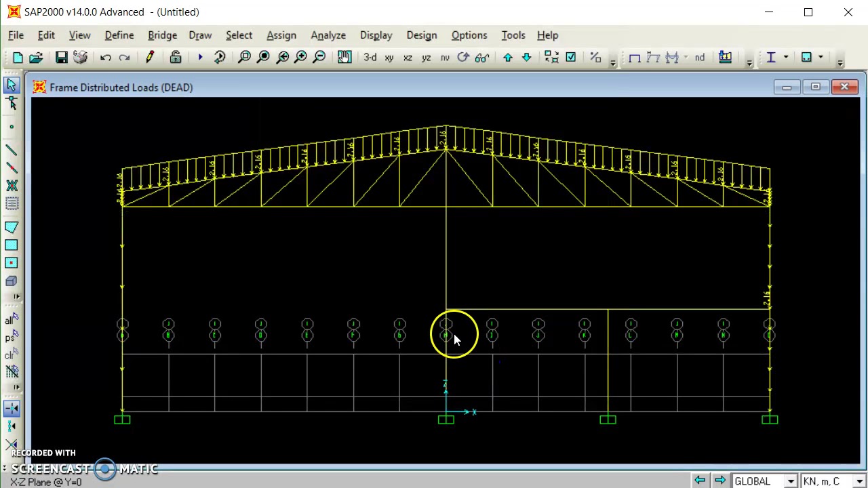This screenshot has height=488, width=868.
Task: Open the Define menu
Action: [119, 35]
